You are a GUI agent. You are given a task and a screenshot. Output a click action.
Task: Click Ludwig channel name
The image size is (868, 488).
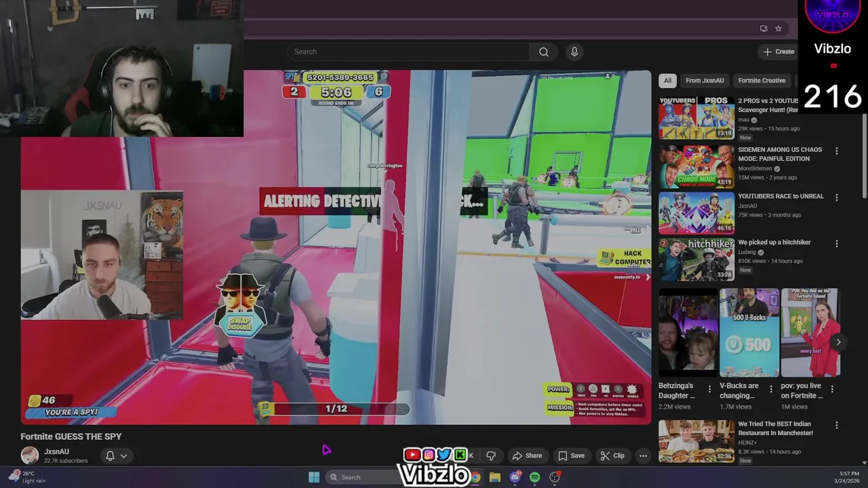tap(747, 252)
